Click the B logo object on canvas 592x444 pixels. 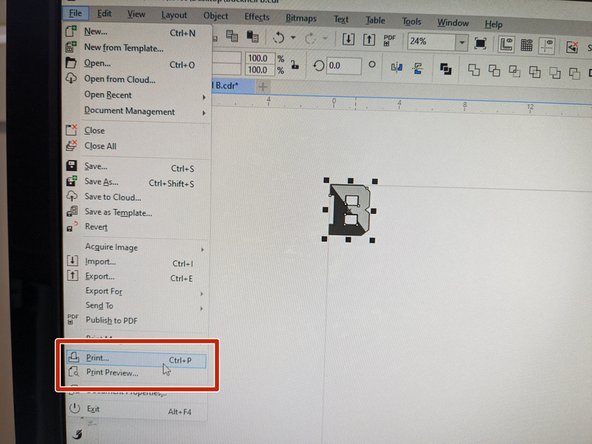(349, 210)
